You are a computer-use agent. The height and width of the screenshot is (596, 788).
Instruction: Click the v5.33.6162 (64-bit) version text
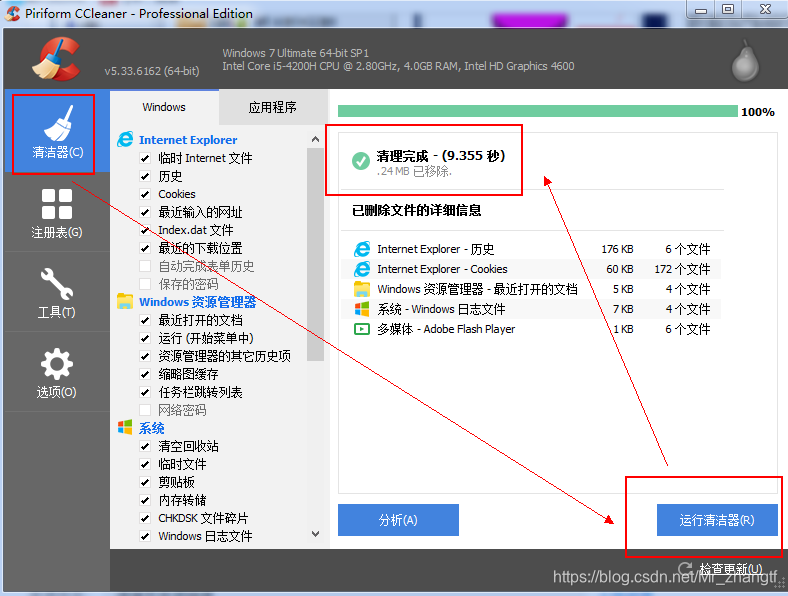[x=152, y=71]
